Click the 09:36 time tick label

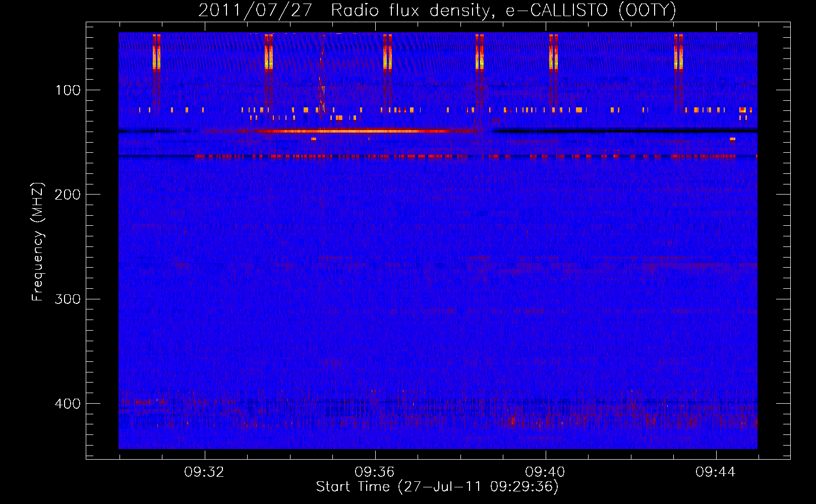375,472
